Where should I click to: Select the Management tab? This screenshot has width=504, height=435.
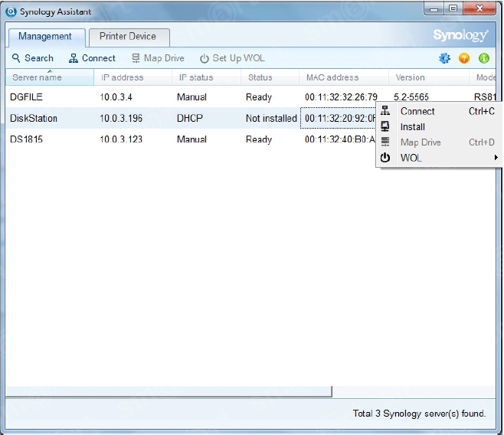(x=47, y=38)
